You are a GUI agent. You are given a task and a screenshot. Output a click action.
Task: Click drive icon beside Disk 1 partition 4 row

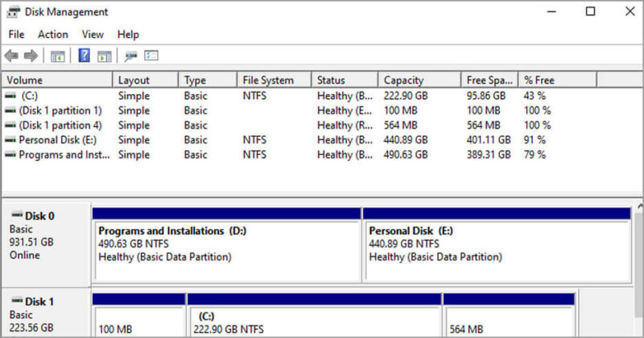(x=10, y=126)
